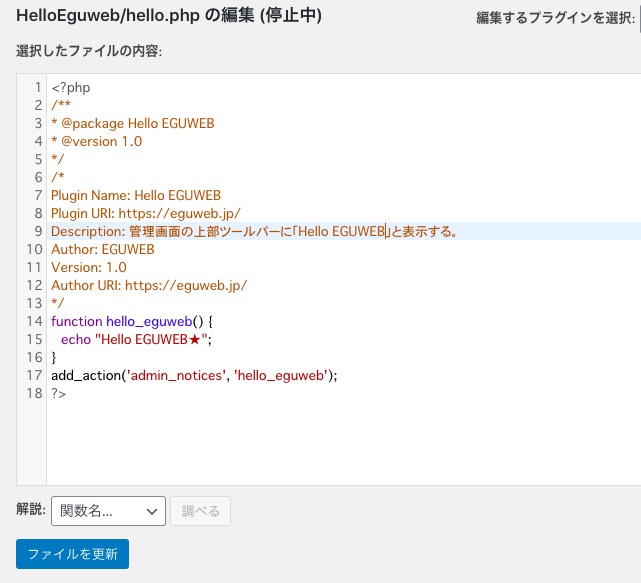Place cursor on the <?php opening line
Screen dimensions: 641x583
[71, 88]
